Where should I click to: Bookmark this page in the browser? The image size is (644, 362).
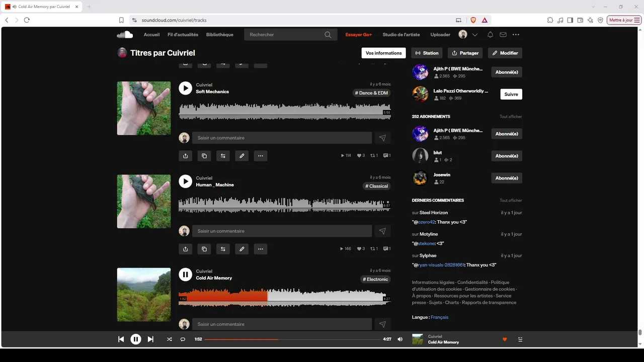(x=121, y=20)
